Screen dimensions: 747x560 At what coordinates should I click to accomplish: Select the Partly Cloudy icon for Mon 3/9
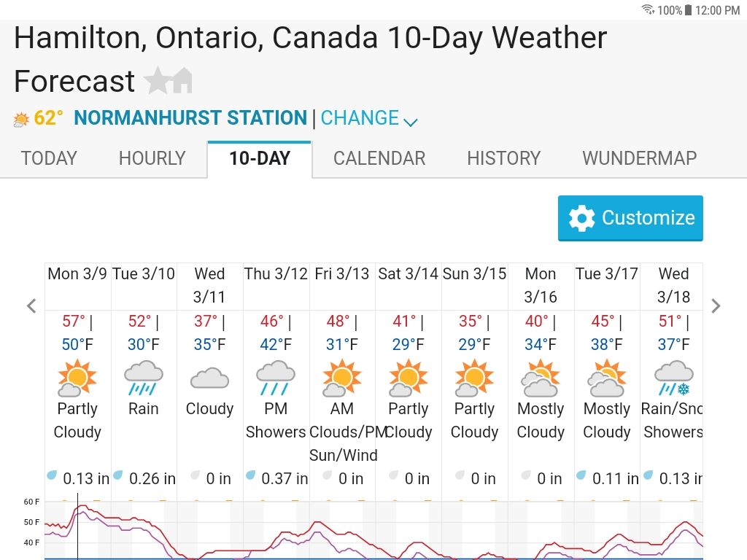click(77, 377)
